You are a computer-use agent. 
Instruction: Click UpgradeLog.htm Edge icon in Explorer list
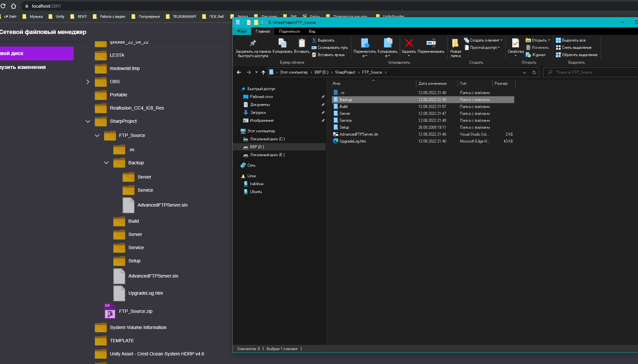(x=336, y=141)
